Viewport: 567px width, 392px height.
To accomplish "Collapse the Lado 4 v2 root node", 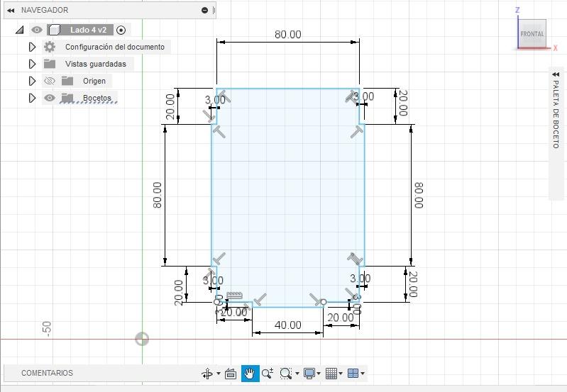I will (20, 30).
